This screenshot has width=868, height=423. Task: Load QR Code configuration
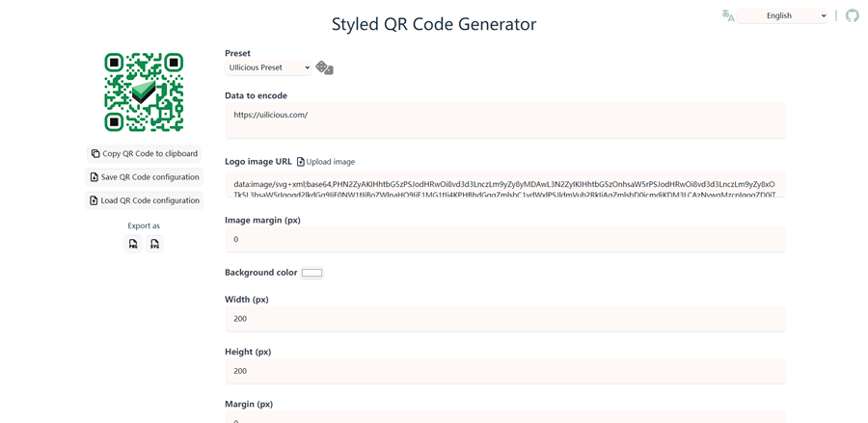(144, 200)
